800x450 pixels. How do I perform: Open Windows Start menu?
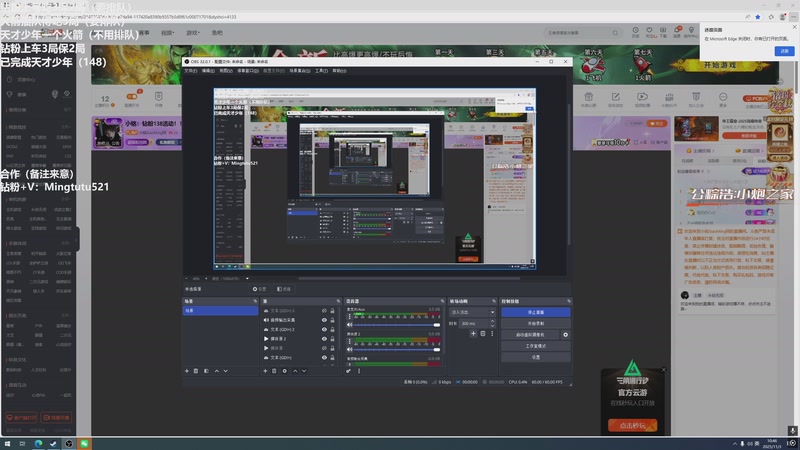click(7, 443)
